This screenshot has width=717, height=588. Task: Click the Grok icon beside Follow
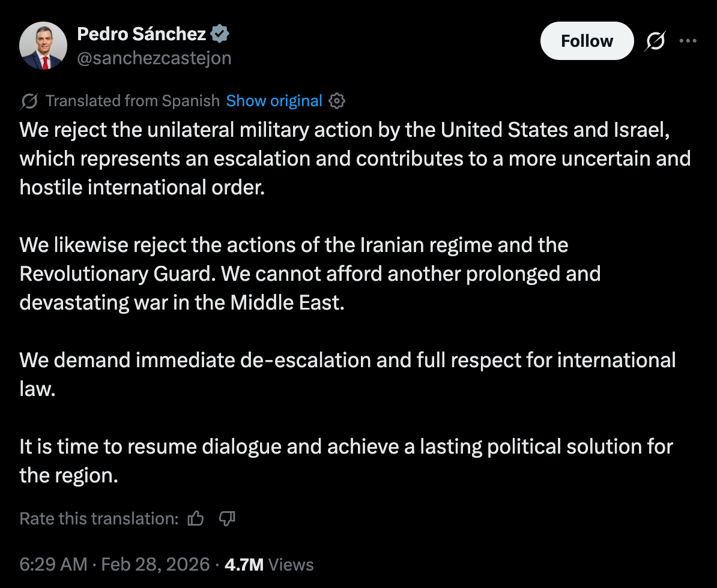tap(655, 41)
